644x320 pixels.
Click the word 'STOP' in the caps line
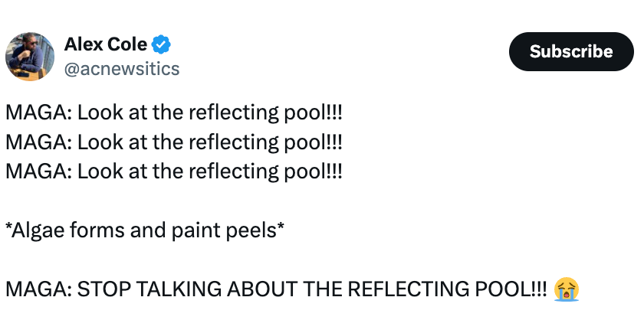point(103,289)
